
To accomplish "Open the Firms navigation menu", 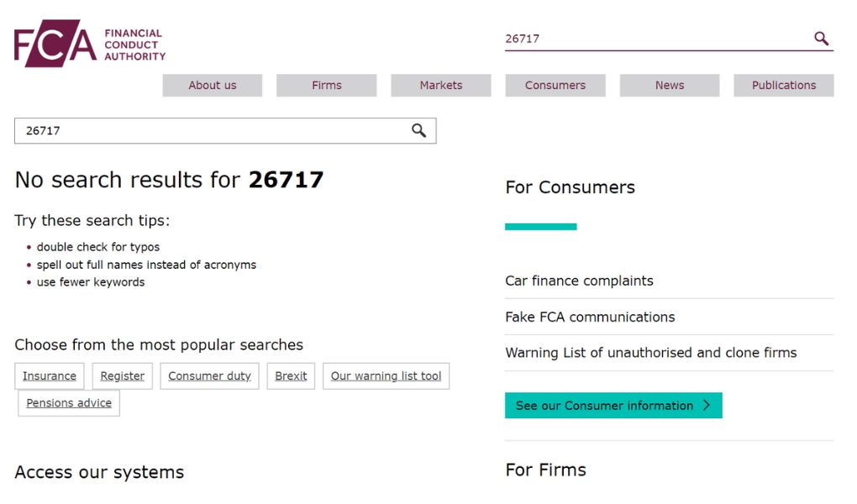I will (x=326, y=86).
